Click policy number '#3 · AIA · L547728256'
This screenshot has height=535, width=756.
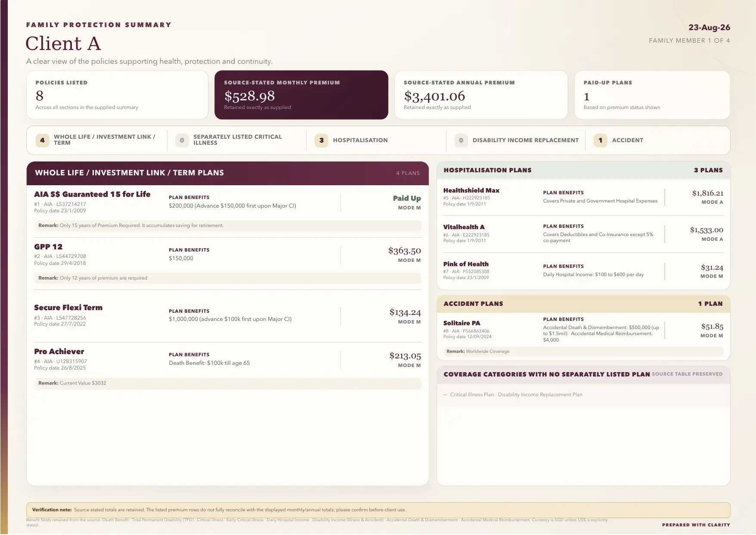(60, 318)
